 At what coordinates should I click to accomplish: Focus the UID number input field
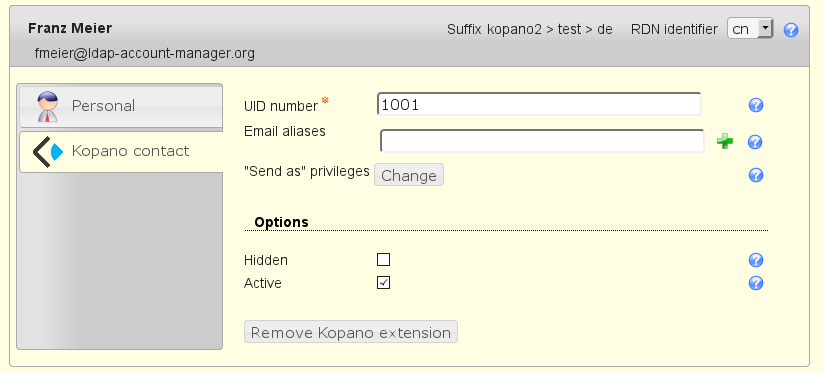click(x=539, y=104)
